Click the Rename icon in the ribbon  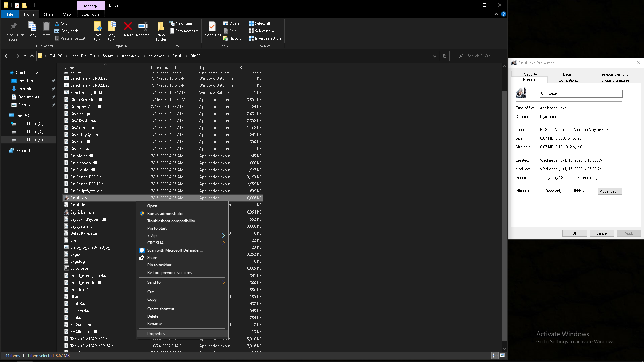(x=143, y=26)
